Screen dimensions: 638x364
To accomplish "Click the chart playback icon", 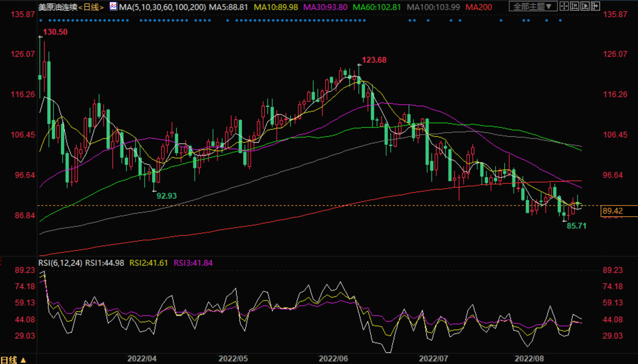I will tap(585, 6).
